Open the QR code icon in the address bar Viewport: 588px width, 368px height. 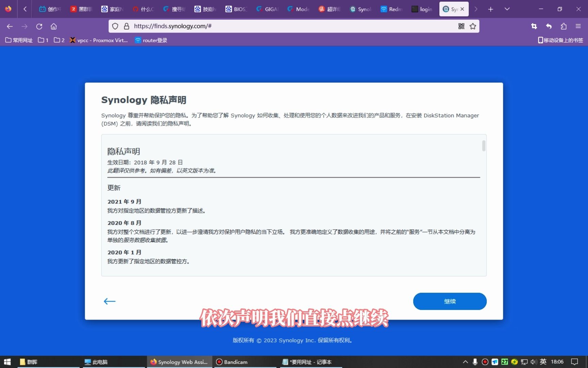461,26
